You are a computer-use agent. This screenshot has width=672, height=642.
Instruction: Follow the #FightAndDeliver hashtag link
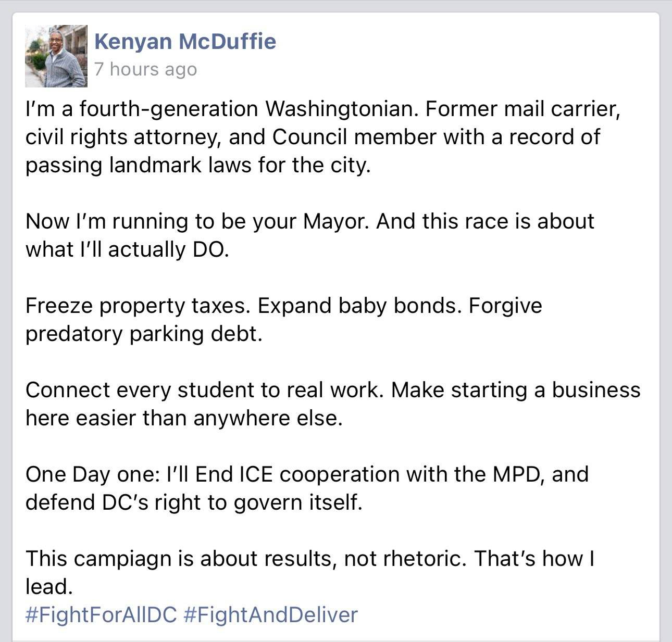[271, 614]
